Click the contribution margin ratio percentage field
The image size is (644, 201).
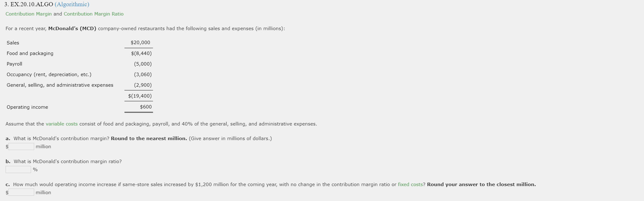[18, 169]
